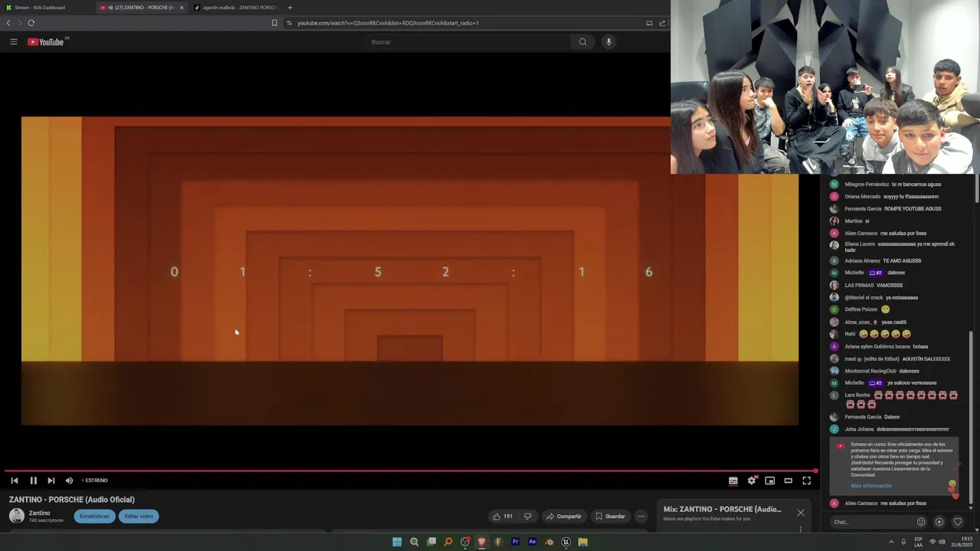The width and height of the screenshot is (980, 551).
Task: Toggle theater mode on the player
Action: (788, 481)
